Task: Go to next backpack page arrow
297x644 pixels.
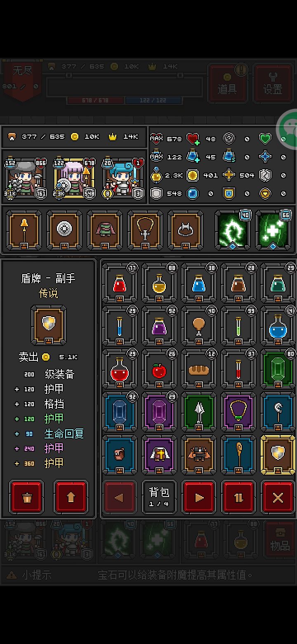Action: coord(199,497)
